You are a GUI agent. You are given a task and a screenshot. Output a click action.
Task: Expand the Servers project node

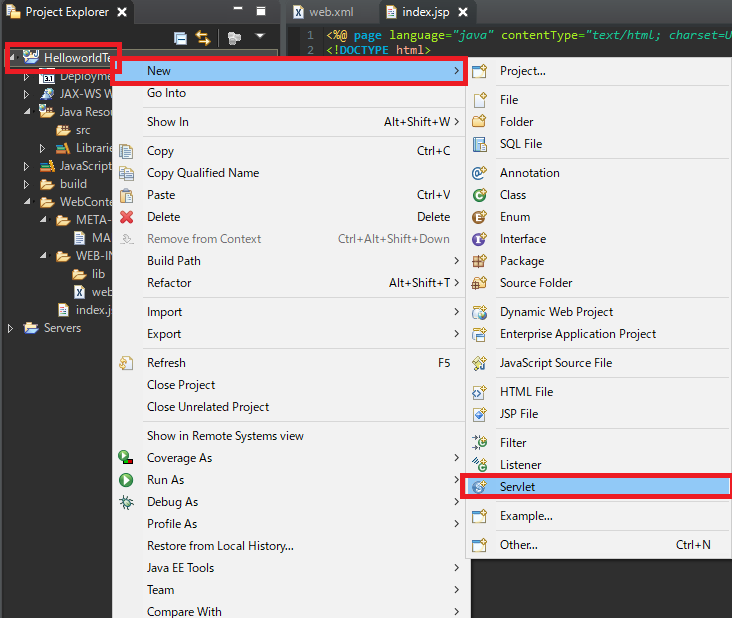(10, 329)
